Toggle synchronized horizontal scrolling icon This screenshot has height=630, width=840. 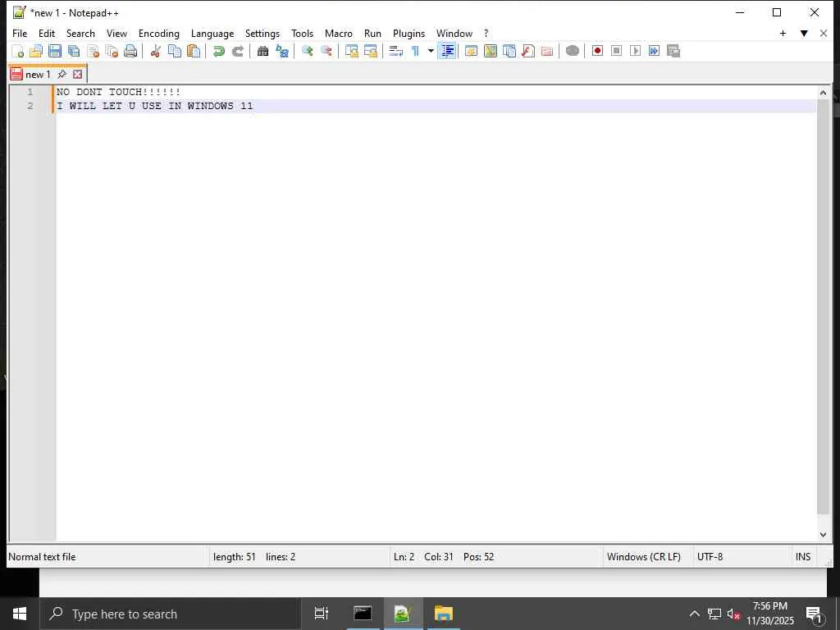pyautogui.click(x=370, y=51)
